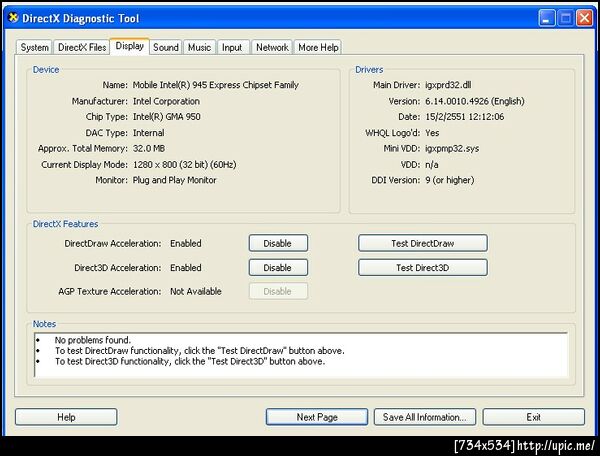Switch to the System tab
The width and height of the screenshot is (600, 456).
(34, 47)
